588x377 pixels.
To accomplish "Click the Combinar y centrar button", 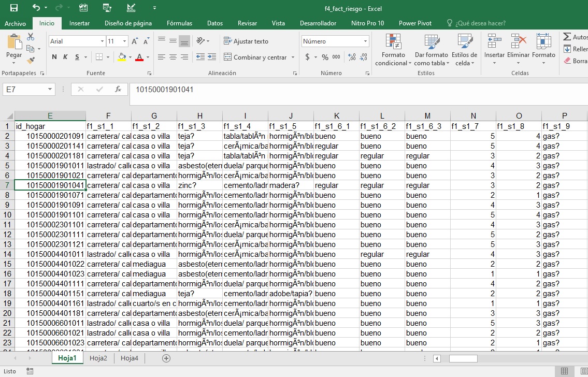I will 256,57.
